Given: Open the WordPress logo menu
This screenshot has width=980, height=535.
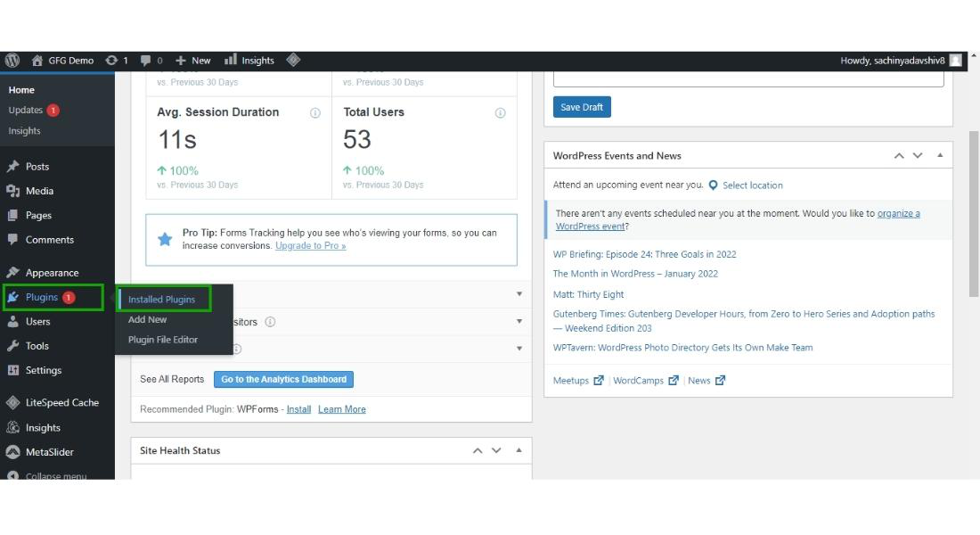Looking at the screenshot, I should click(x=12, y=60).
